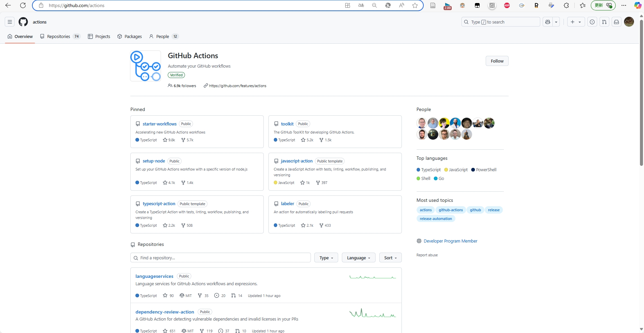Click the browser address bar URL

[77, 5]
